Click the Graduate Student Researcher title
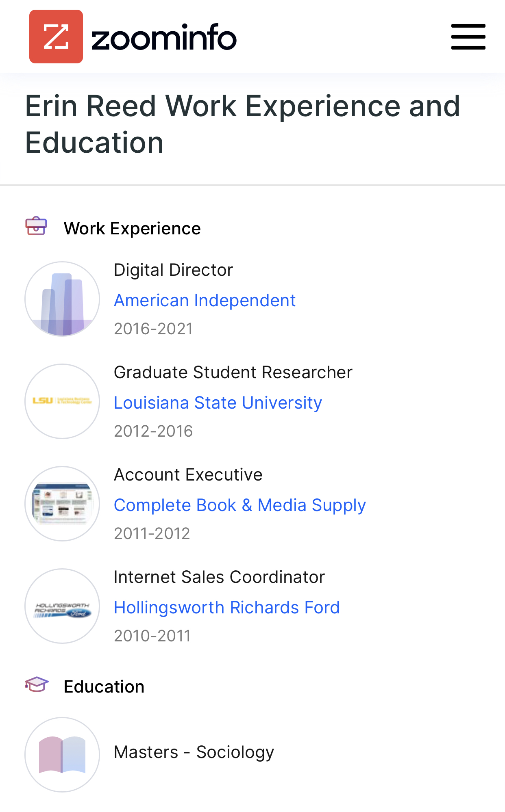 click(233, 372)
